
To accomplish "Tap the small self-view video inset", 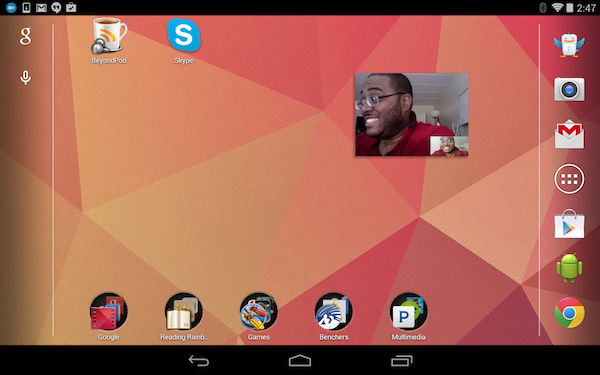I will point(449,146).
